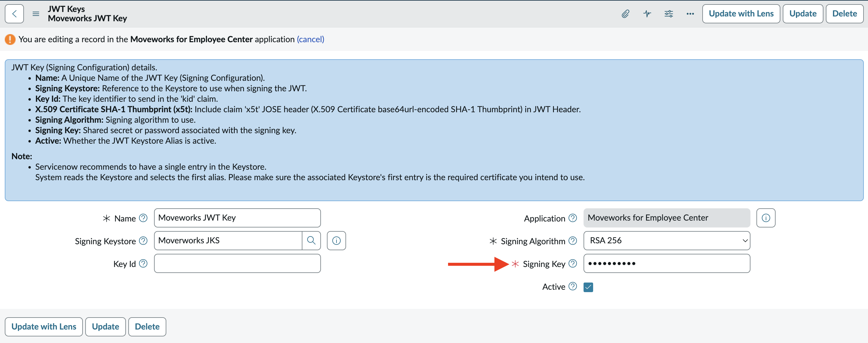868x343 pixels.
Task: Click the 'Key Id:' bullet in info box
Action: coord(48,99)
